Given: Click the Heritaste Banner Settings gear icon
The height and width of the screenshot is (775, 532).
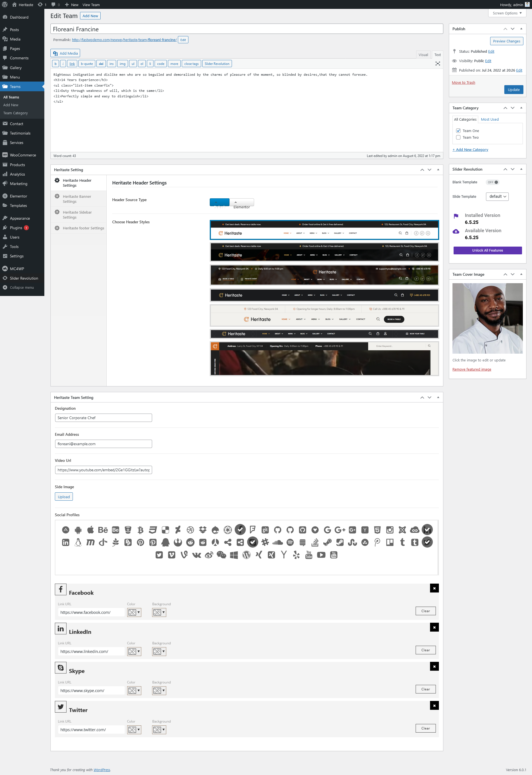Looking at the screenshot, I should 57,196.
